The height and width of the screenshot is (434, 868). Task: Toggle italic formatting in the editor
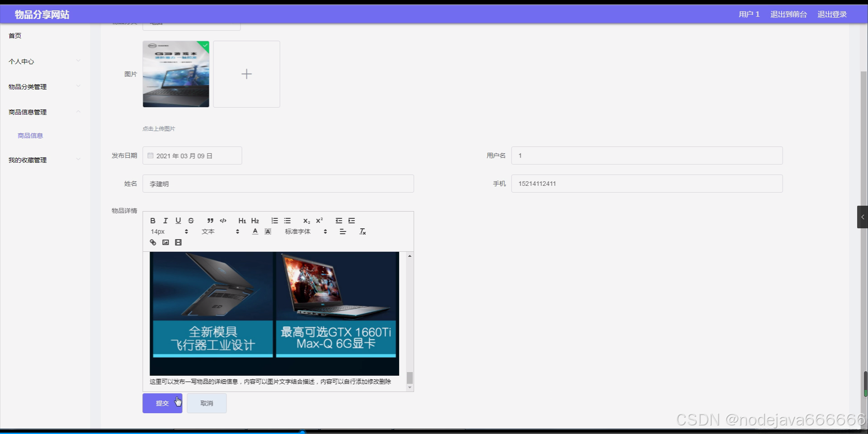(x=165, y=221)
